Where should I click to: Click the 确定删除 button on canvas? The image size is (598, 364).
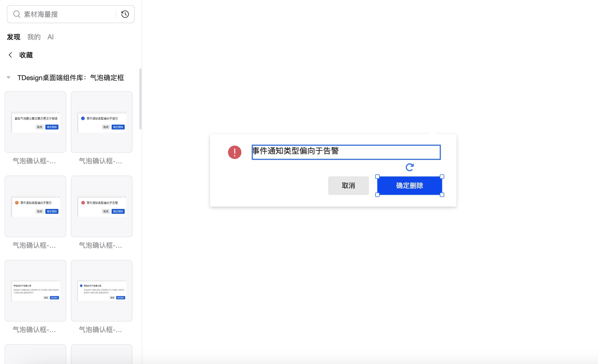tap(410, 186)
